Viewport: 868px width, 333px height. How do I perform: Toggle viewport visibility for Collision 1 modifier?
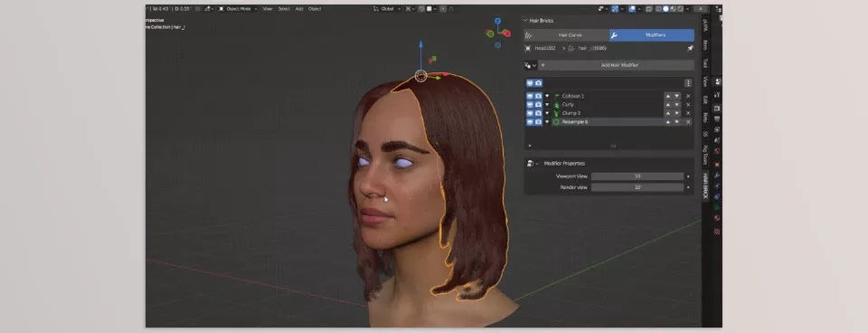[x=530, y=96]
